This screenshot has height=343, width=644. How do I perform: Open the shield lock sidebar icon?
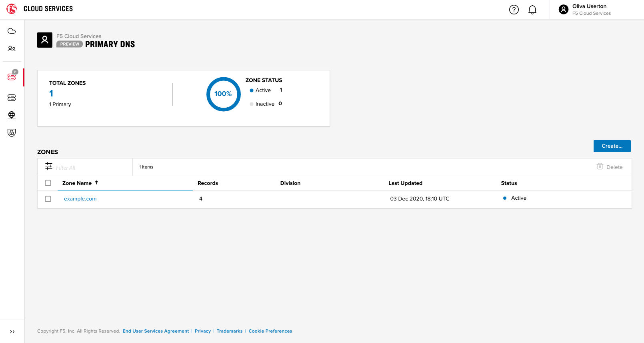coord(12,132)
